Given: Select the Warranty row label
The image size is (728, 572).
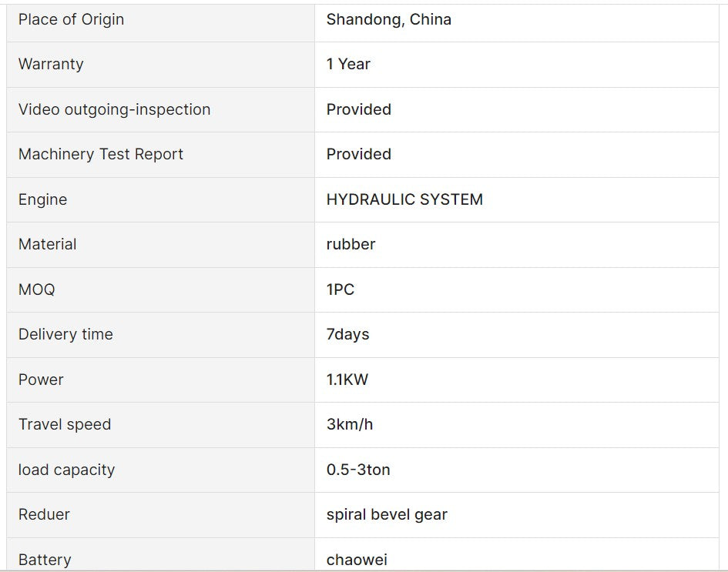Looking at the screenshot, I should pos(51,64).
